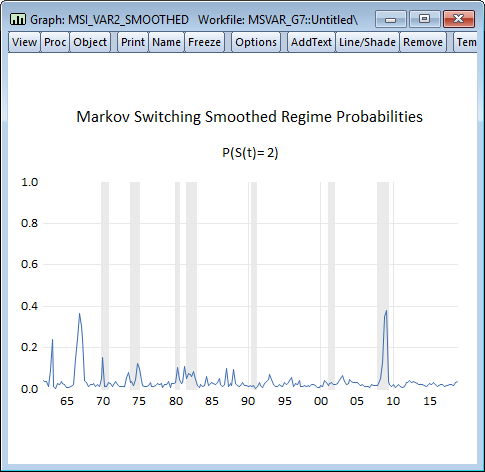Click the 65 x-axis label
Screen dimensions: 485x472
(67, 401)
